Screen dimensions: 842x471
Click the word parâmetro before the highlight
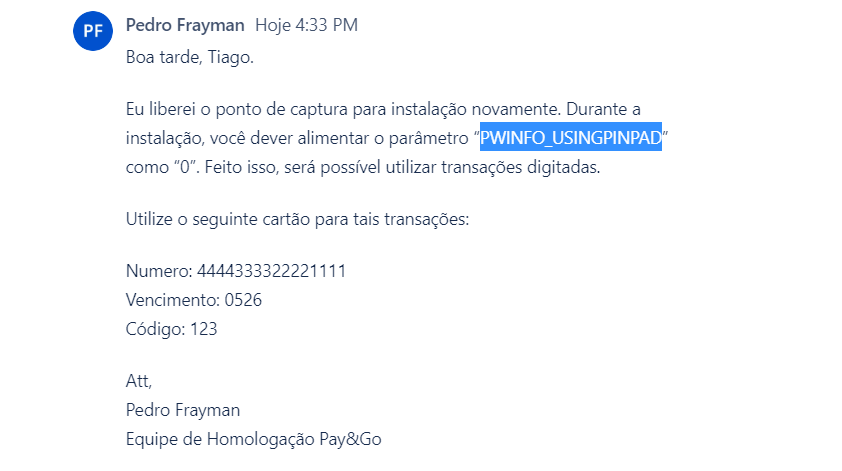click(x=429, y=139)
